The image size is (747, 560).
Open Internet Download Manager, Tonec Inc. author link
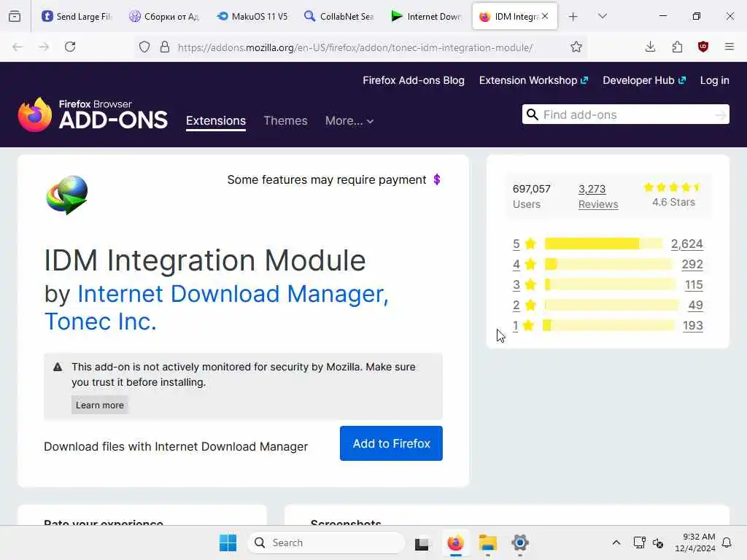pos(216,308)
